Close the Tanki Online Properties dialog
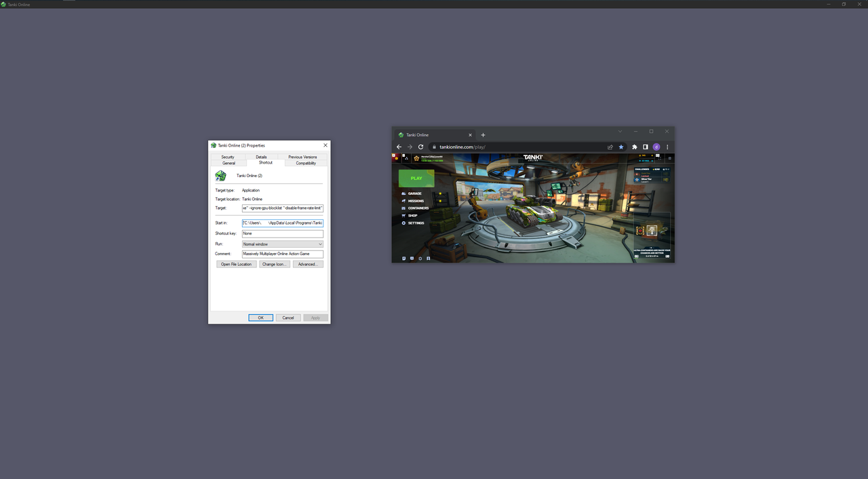This screenshot has height=479, width=868. [x=325, y=145]
